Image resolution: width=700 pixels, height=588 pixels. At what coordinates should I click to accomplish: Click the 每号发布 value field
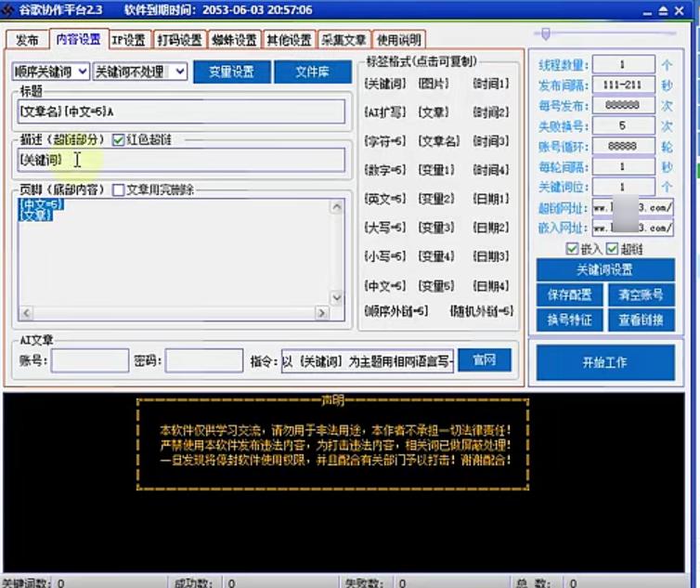tap(623, 106)
